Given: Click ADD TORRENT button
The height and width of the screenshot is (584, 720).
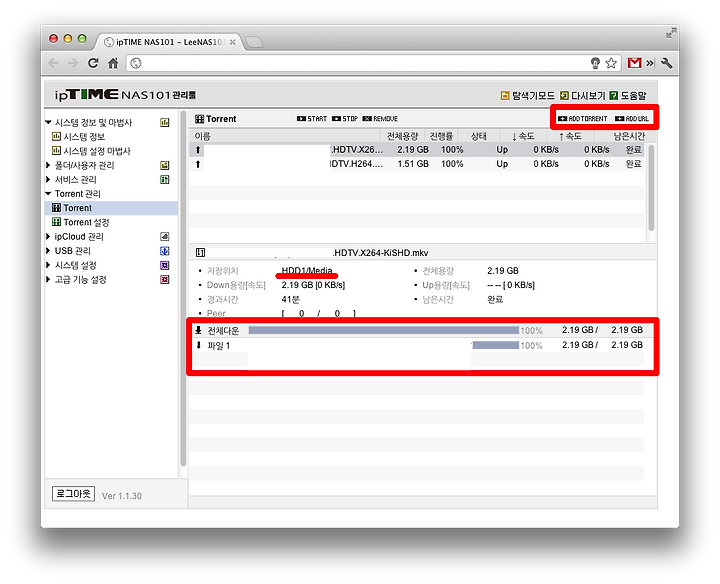Looking at the screenshot, I should coord(583,118).
